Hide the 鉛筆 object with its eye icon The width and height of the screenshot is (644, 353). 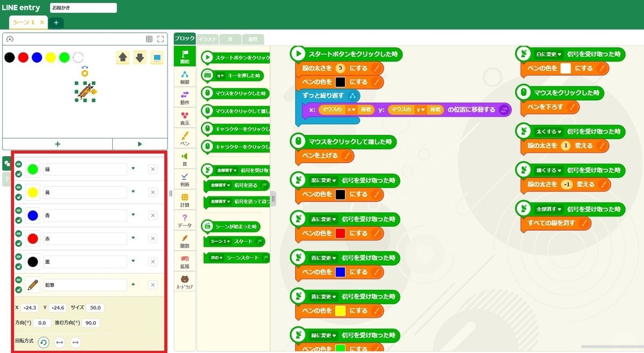[18, 280]
